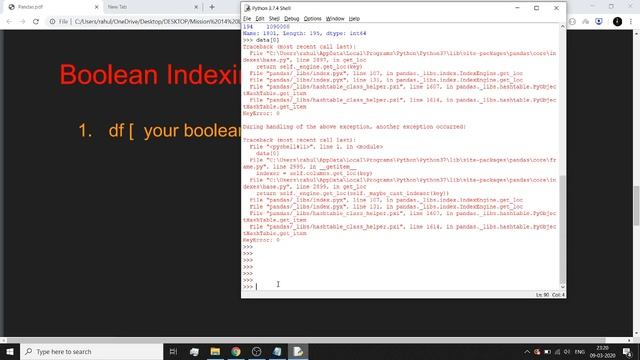Image resolution: width=640 pixels, height=360 pixels.
Task: Click the shield extension icon in Chrome
Action: (599, 21)
